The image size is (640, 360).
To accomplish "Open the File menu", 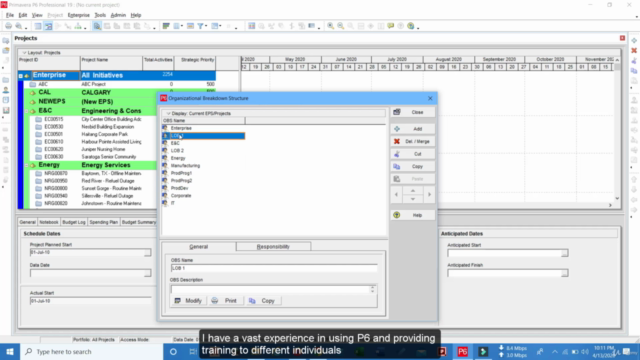I will (10, 15).
